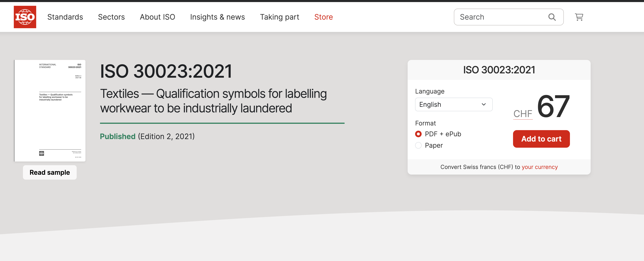The height and width of the screenshot is (261, 644).
Task: Select the Paper format option
Action: (418, 145)
